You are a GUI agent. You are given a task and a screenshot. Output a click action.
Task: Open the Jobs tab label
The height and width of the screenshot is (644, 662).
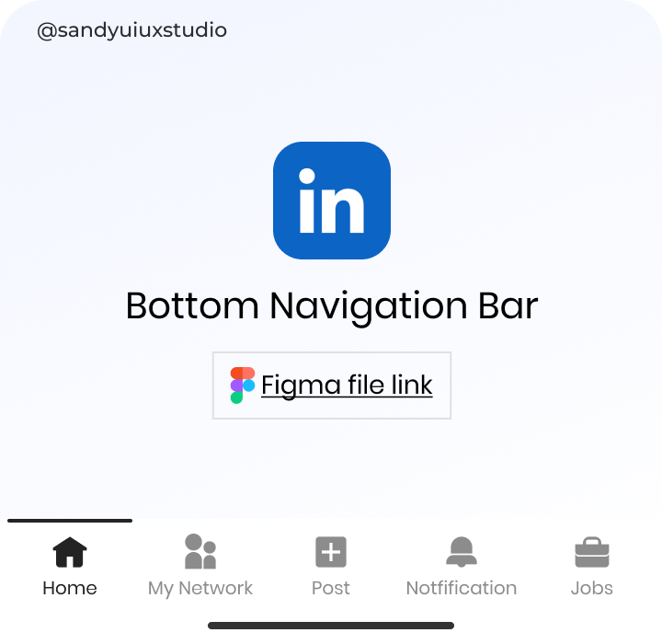click(592, 588)
